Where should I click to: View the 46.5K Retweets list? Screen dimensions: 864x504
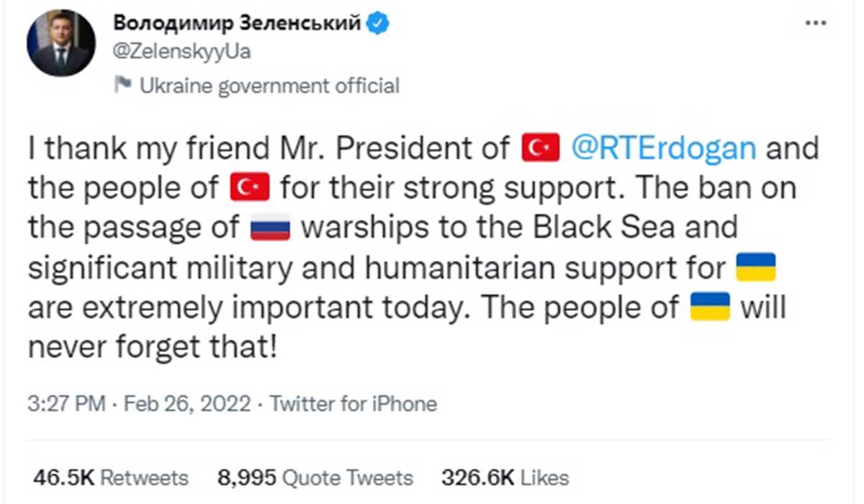(x=110, y=477)
